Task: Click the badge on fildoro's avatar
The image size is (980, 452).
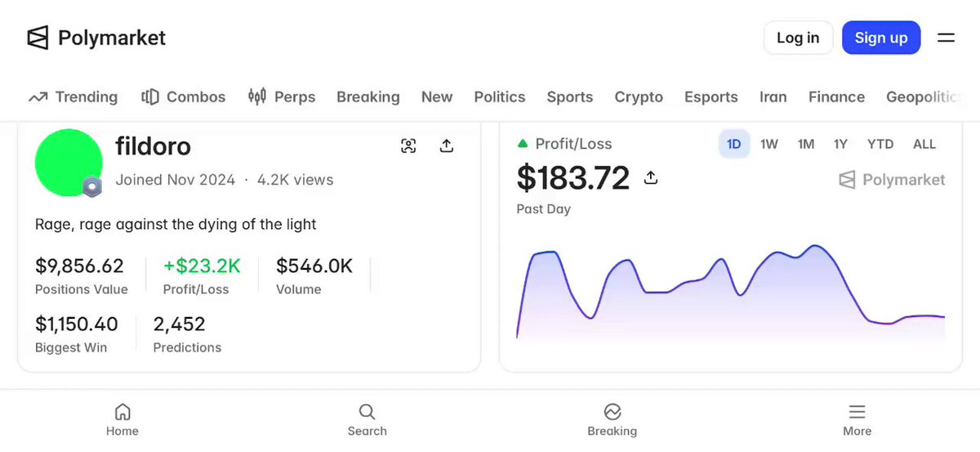Action: (92, 187)
